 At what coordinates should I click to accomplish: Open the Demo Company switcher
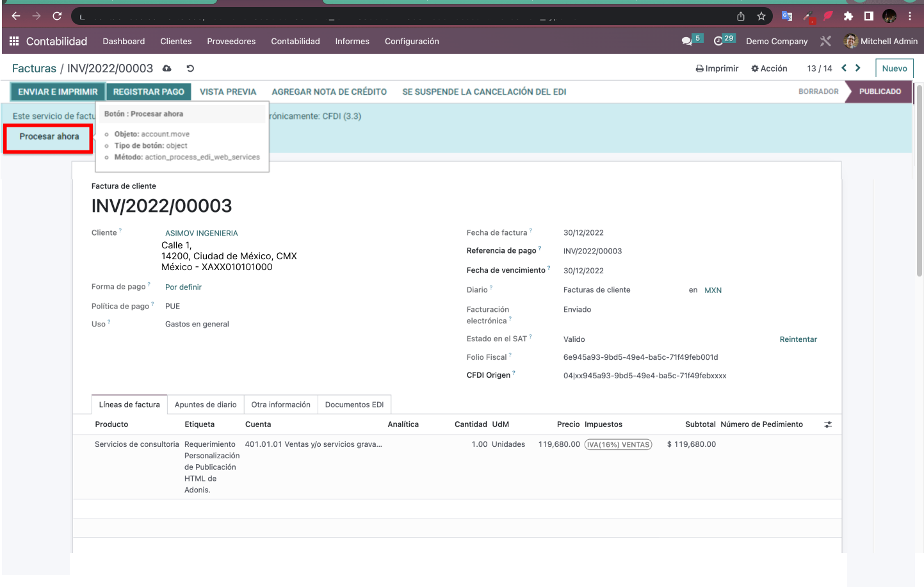click(x=777, y=41)
